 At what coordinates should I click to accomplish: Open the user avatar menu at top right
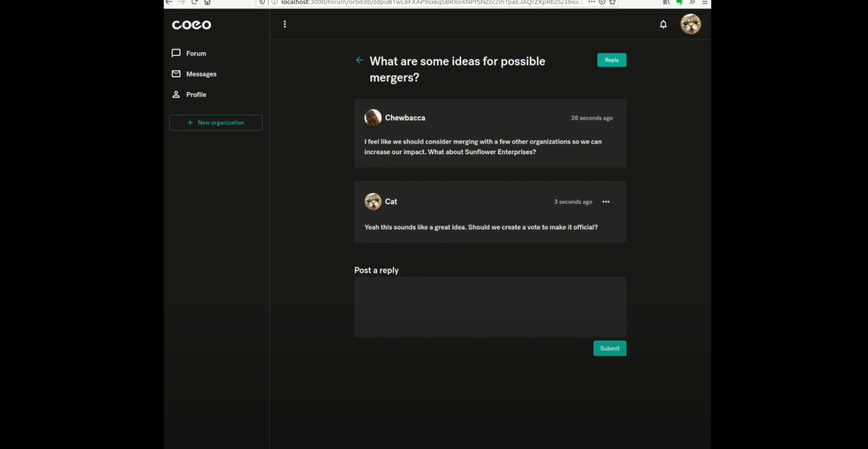tap(690, 24)
